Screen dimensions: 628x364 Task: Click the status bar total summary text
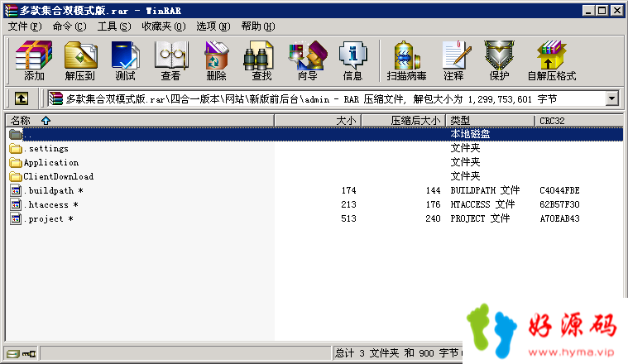(x=398, y=353)
